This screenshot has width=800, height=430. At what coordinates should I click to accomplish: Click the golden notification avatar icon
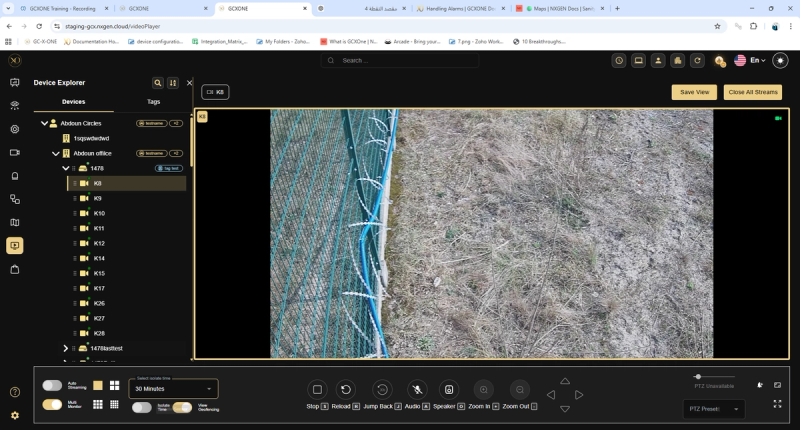click(x=719, y=61)
